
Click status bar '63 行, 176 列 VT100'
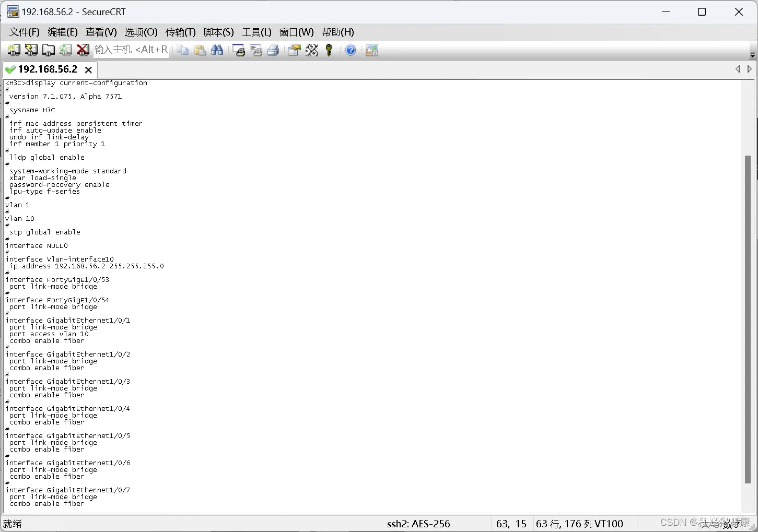[579, 524]
